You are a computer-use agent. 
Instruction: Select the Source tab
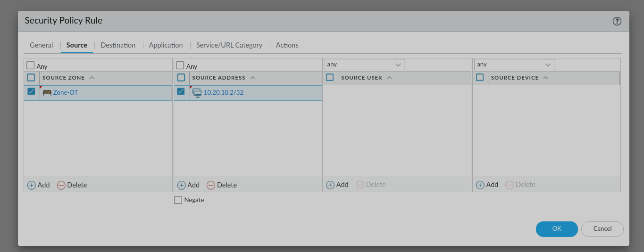pos(77,45)
